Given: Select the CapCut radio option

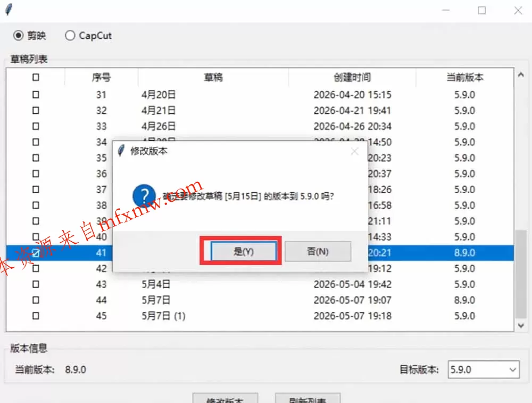Looking at the screenshot, I should 70,35.
